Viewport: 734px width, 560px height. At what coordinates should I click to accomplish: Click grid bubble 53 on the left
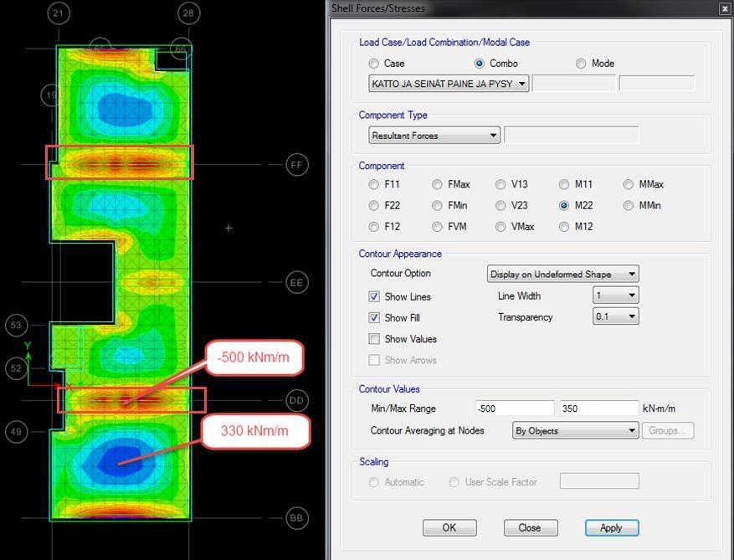(x=17, y=325)
